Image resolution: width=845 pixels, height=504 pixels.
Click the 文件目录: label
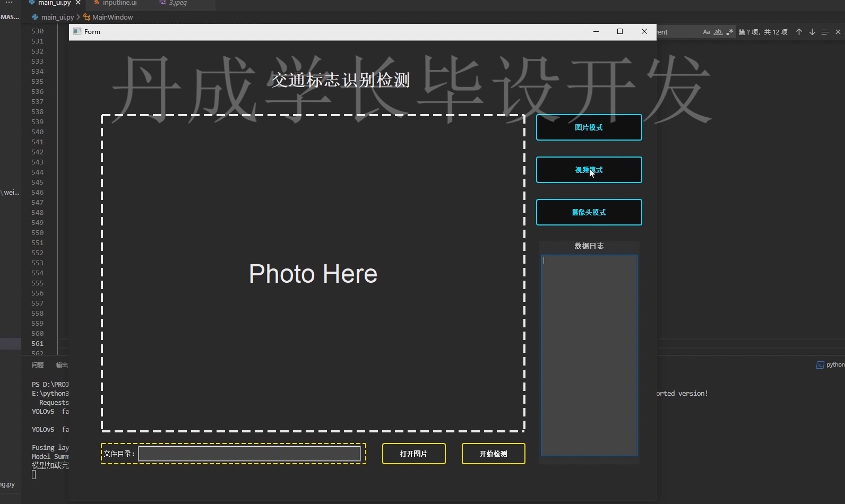119,454
